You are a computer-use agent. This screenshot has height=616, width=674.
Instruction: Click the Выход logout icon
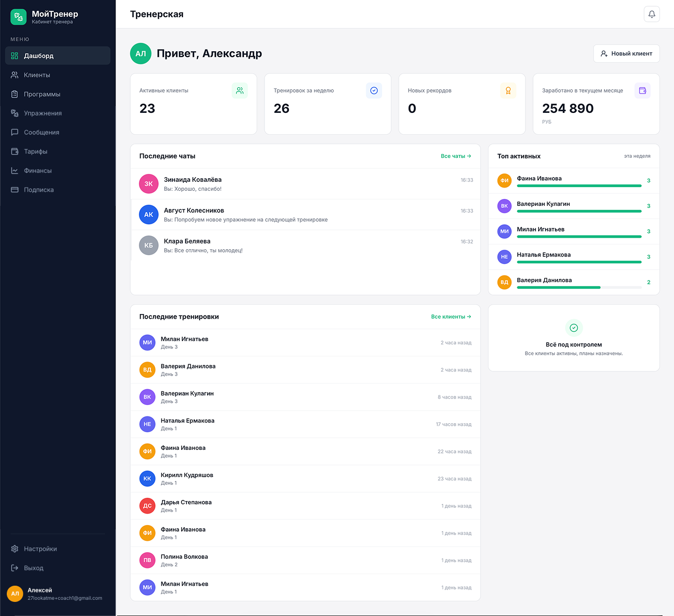click(x=15, y=568)
